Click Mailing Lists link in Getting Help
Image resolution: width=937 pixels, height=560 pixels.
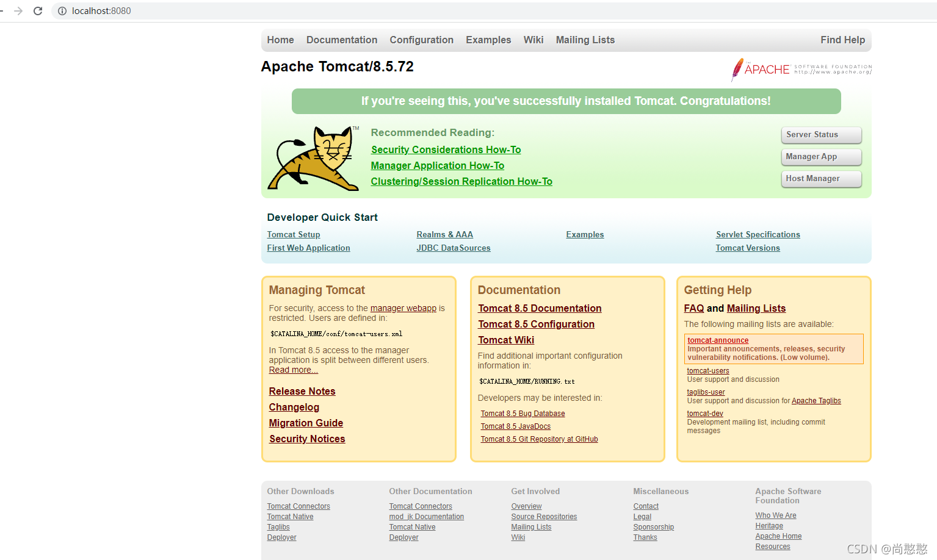(756, 308)
